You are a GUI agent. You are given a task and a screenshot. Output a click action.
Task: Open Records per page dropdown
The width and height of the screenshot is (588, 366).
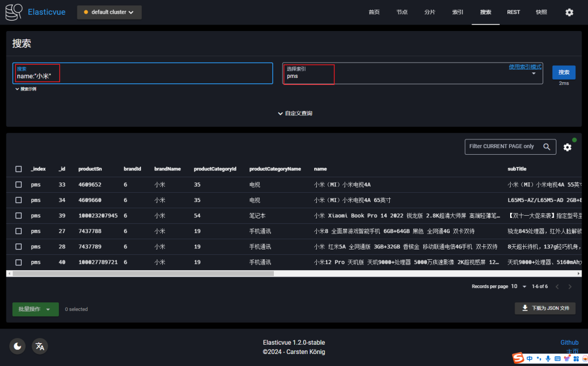tap(518, 286)
